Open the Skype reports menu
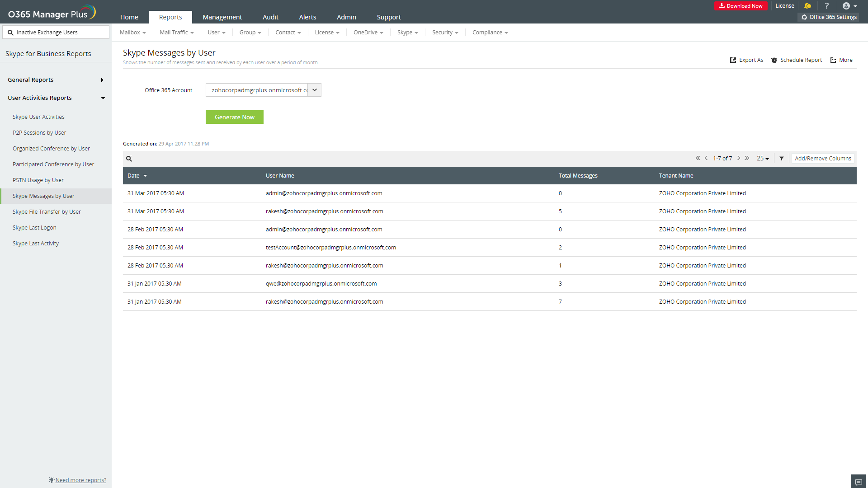Viewport: 868px width, 488px height. coord(407,33)
